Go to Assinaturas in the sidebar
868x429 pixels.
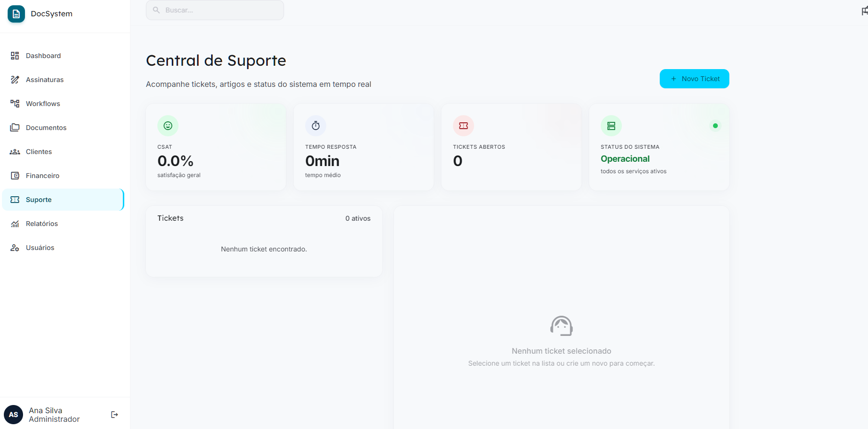point(63,80)
